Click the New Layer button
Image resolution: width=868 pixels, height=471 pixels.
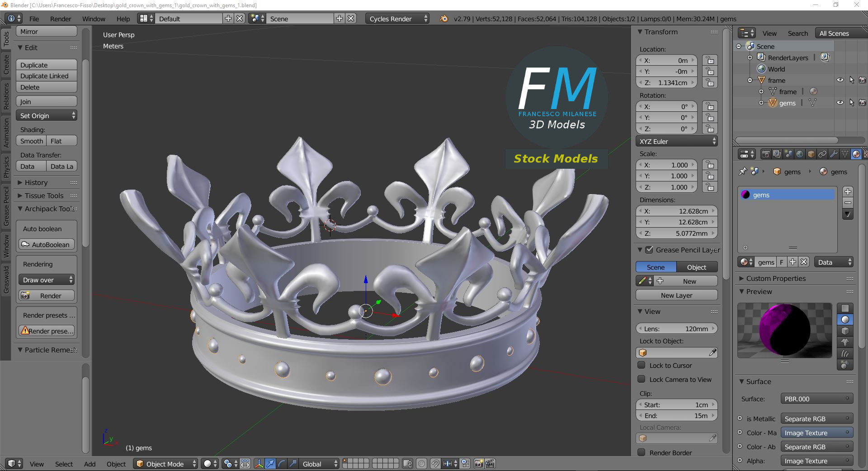(677, 295)
